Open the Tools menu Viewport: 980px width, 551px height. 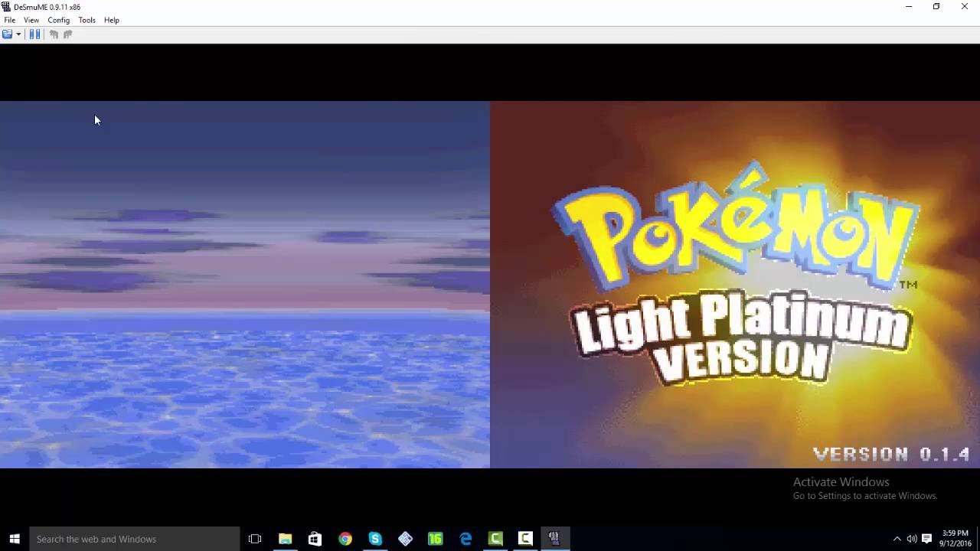tap(87, 20)
